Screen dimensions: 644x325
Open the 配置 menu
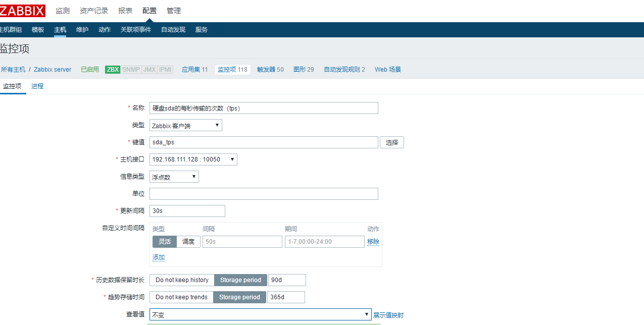point(150,11)
